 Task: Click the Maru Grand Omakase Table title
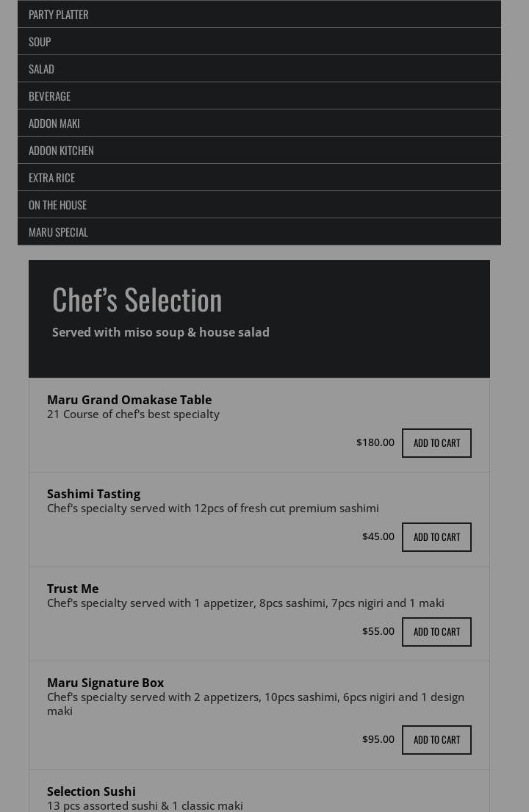[x=129, y=400]
